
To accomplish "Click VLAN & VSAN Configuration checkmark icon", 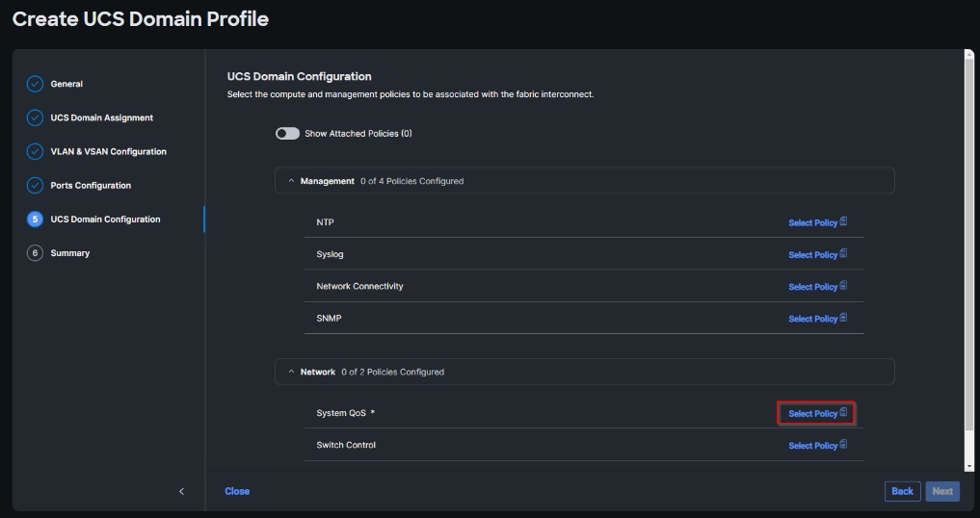I will click(x=35, y=151).
